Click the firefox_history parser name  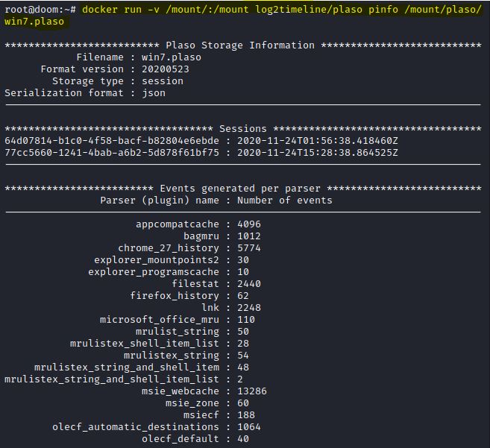tap(175, 296)
